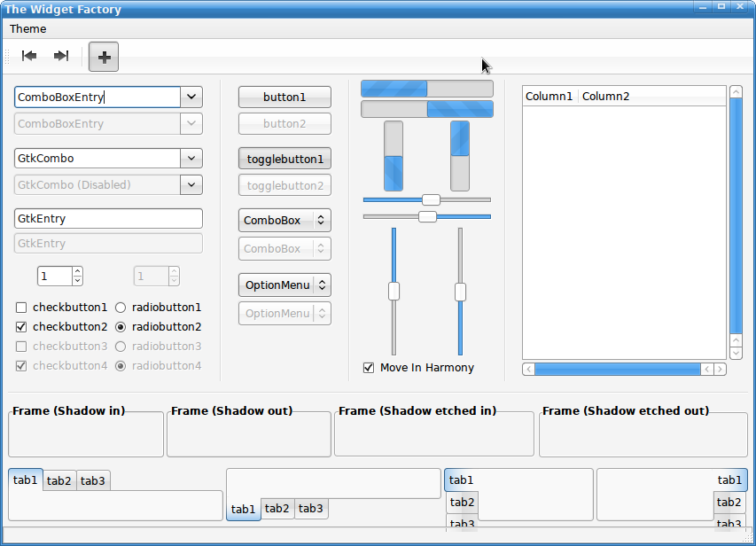Increment the active spin button value
The width and height of the screenshot is (756, 546).
[77, 271]
